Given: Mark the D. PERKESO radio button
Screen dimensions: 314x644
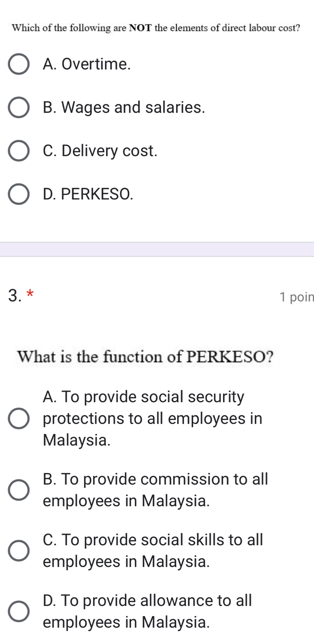Looking at the screenshot, I should pyautogui.click(x=19, y=195).
